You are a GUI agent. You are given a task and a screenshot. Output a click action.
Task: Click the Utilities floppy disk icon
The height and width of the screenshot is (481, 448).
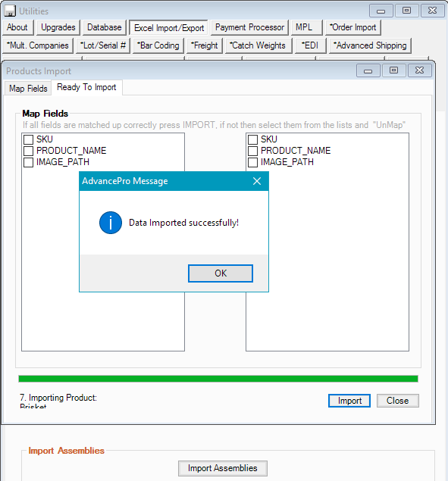[x=10, y=11]
